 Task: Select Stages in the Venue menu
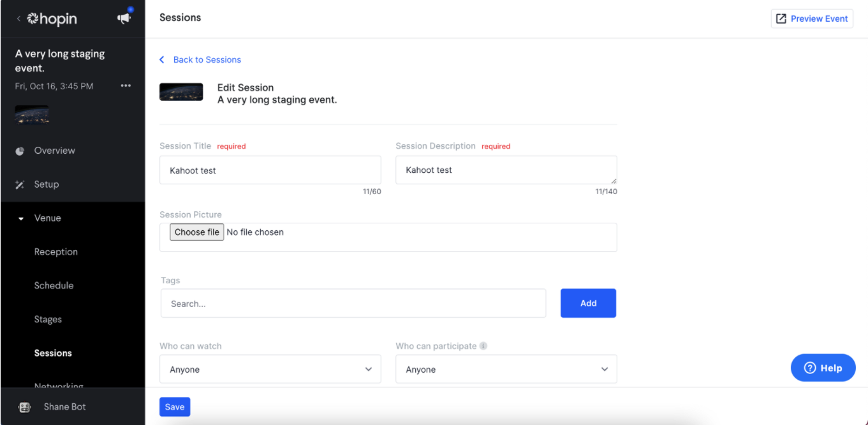48,320
